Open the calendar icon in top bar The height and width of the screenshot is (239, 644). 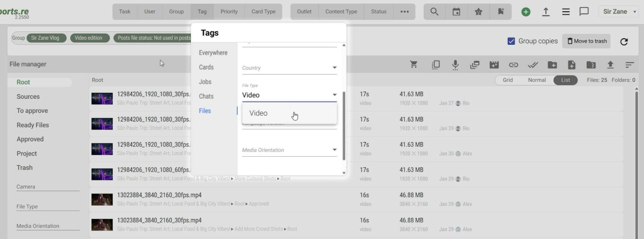456,12
